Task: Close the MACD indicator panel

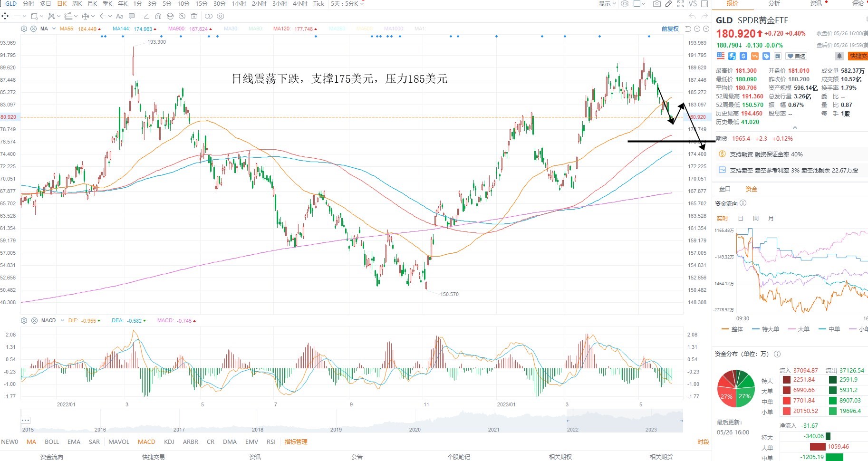Action: coord(34,320)
